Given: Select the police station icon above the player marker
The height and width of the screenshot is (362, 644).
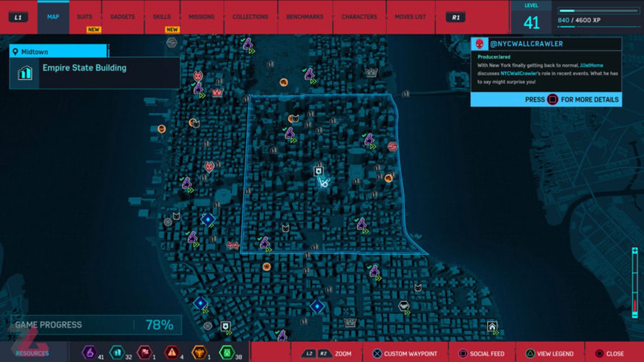Looking at the screenshot, I should [x=318, y=171].
